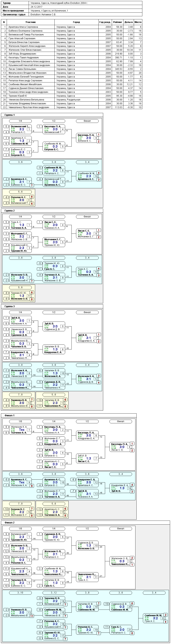Select the venue address 'ул.Кузнечная, 1'
The height and width of the screenshot is (644, 171).
pyautogui.click(x=60, y=11)
